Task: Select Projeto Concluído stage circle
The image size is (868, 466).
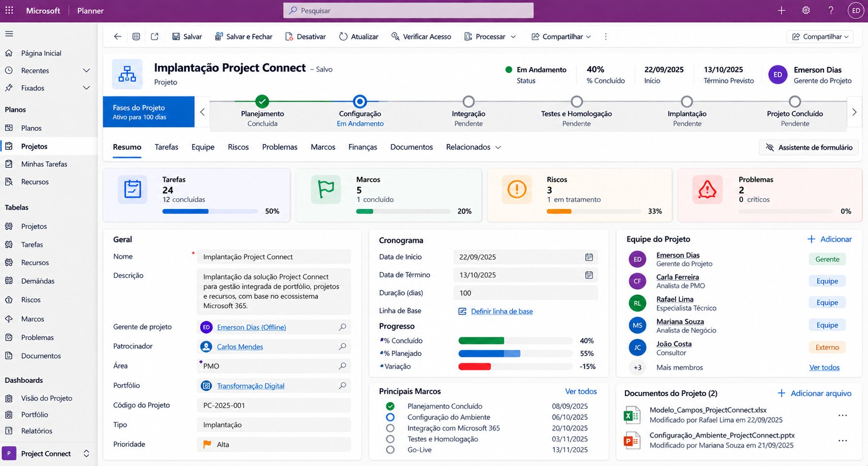Action: (x=795, y=101)
